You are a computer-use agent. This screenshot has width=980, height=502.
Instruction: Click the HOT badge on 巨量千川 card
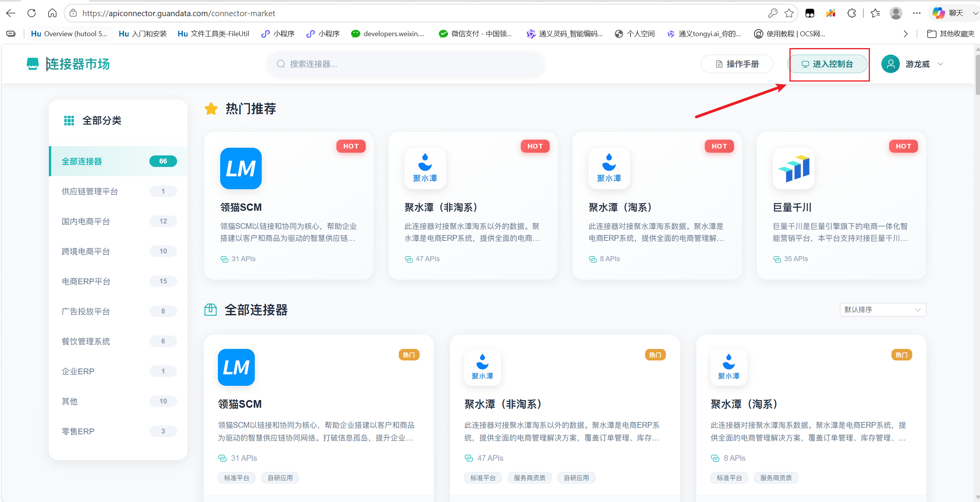tap(903, 146)
